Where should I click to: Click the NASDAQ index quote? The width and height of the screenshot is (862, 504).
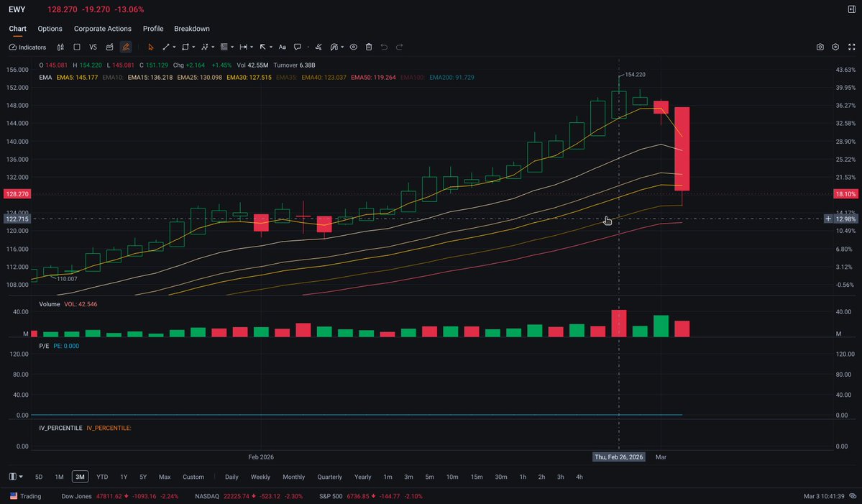pyautogui.click(x=249, y=496)
